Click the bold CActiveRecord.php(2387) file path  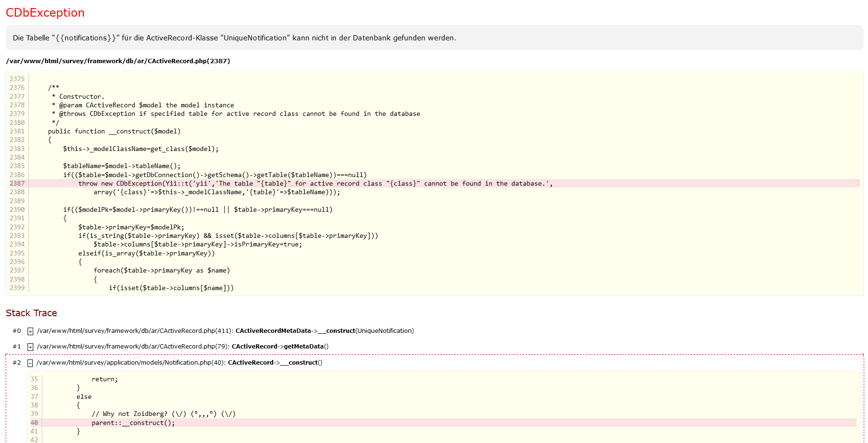[118, 61]
